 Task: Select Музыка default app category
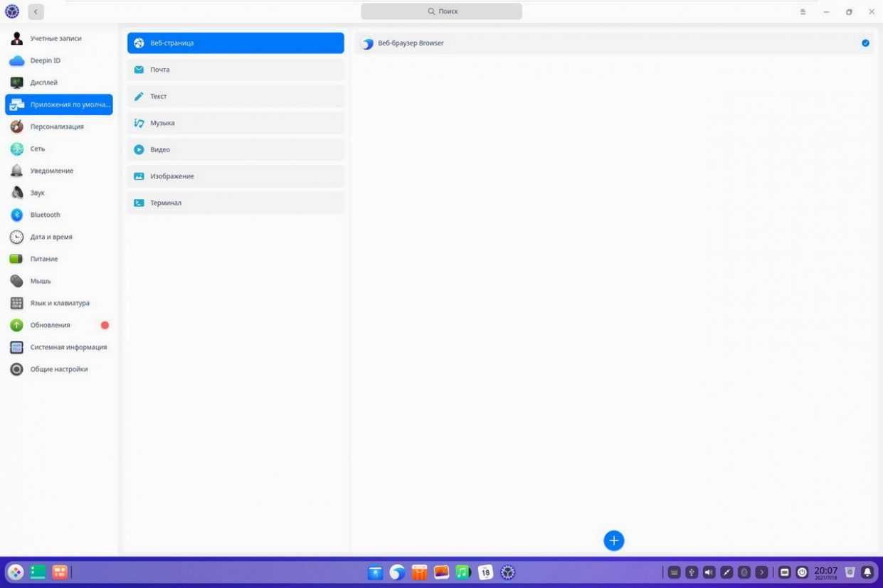click(236, 123)
